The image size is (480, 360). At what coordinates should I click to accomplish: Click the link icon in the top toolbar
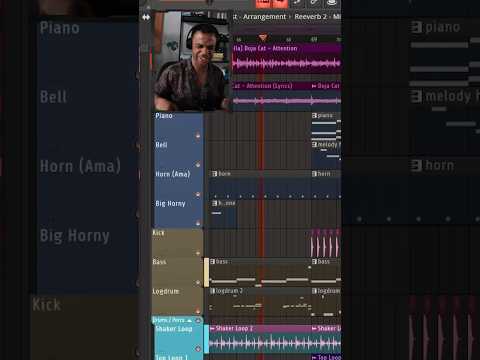click(314, 3)
